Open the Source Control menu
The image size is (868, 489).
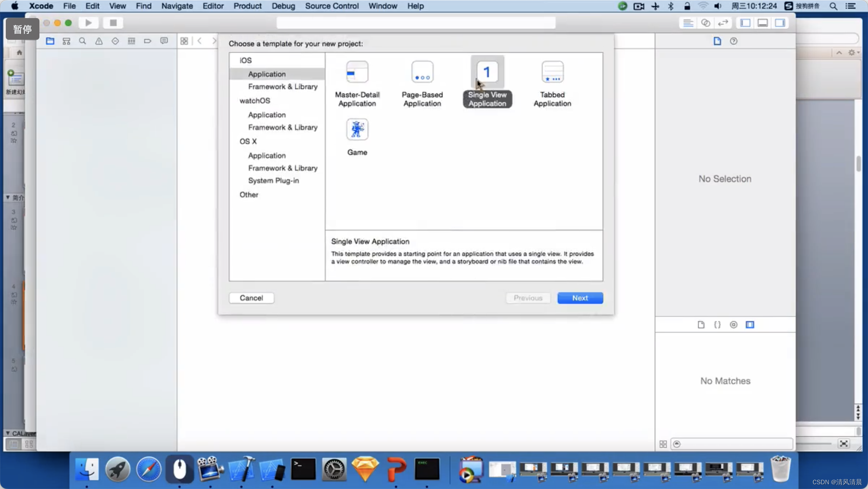[x=332, y=6]
